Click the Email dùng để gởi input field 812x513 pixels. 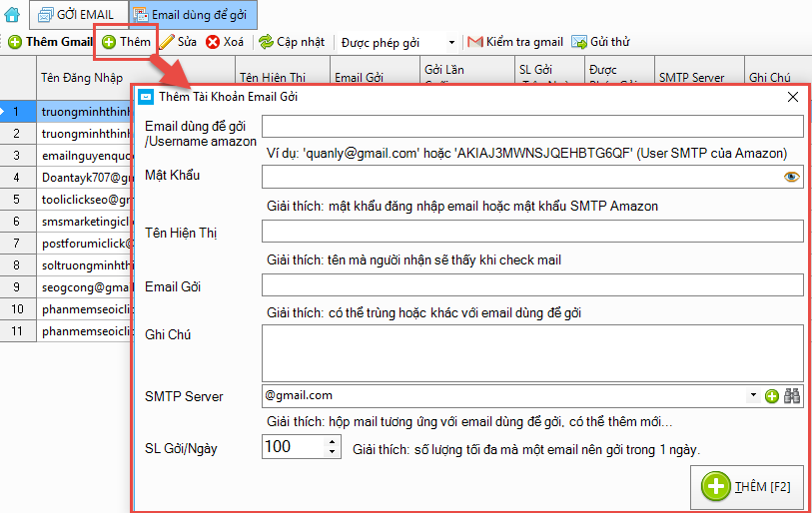click(532, 127)
